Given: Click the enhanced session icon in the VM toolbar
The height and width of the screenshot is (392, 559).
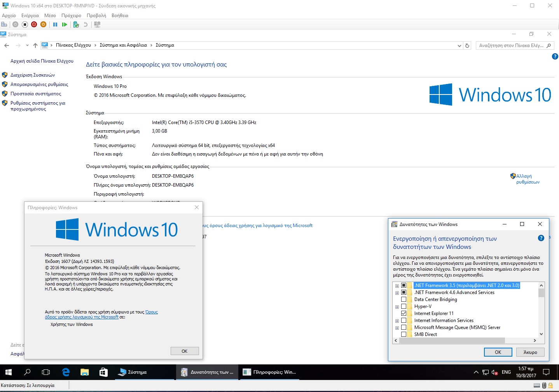Looking at the screenshot, I should [x=97, y=24].
